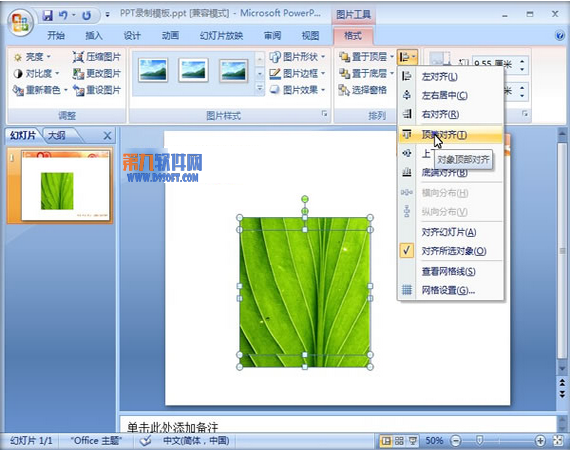
Task: Click the Undo arrow icon
Action: pos(64,15)
